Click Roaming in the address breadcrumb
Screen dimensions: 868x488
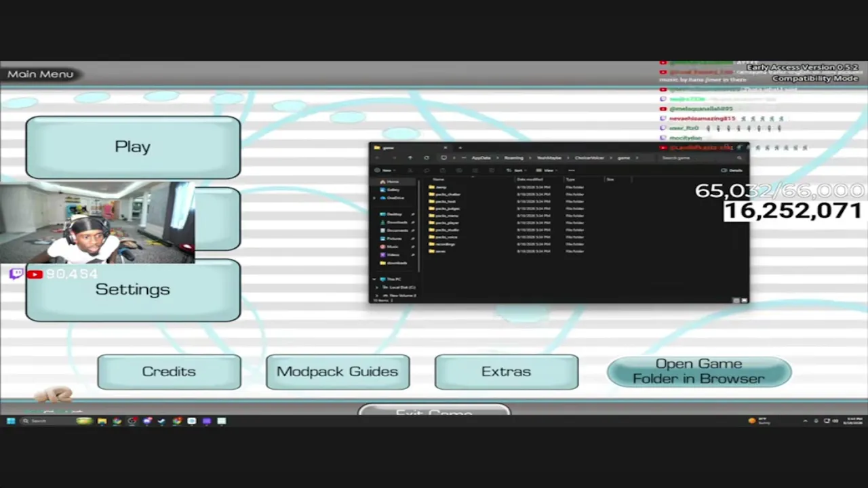(513, 158)
